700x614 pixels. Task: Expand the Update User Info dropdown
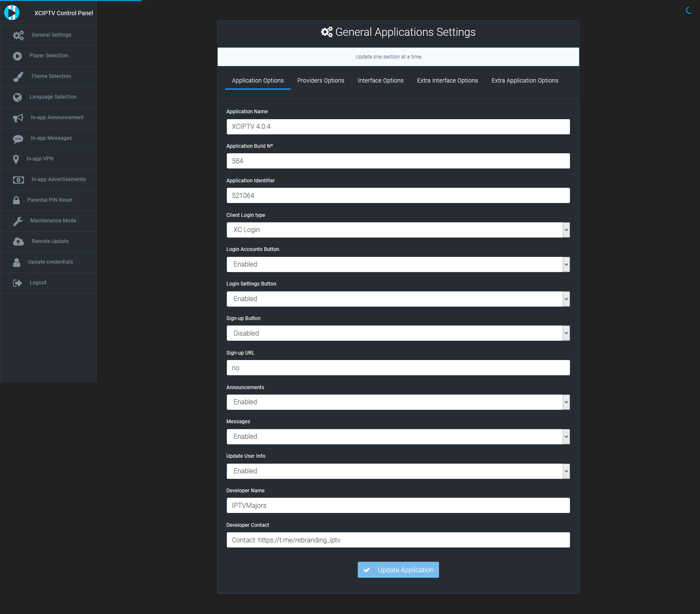click(398, 471)
